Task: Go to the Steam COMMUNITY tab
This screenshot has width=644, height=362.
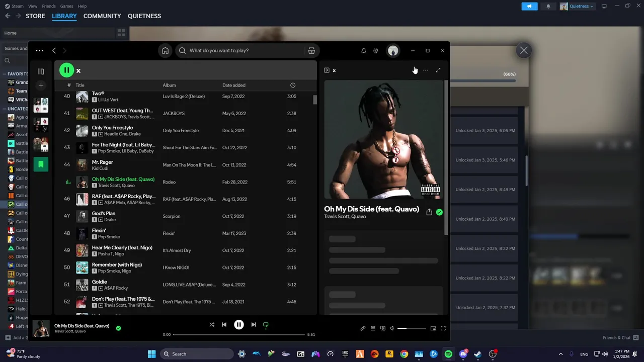Action: point(102,16)
